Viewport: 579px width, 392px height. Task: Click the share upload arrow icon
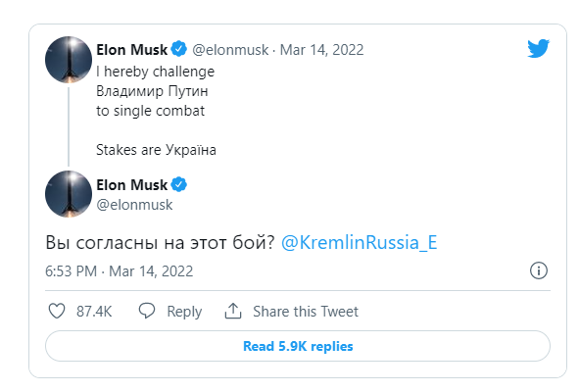(x=233, y=311)
